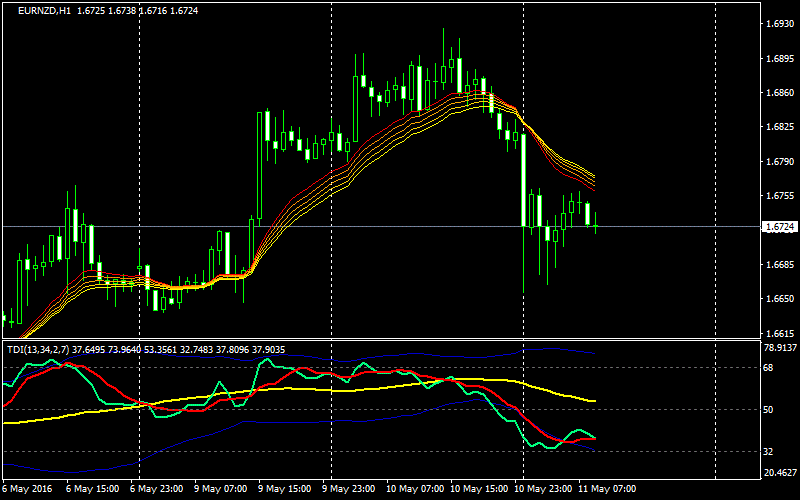Click the 1.6790 price axis label
This screenshot has width=800, height=500.
[780, 161]
